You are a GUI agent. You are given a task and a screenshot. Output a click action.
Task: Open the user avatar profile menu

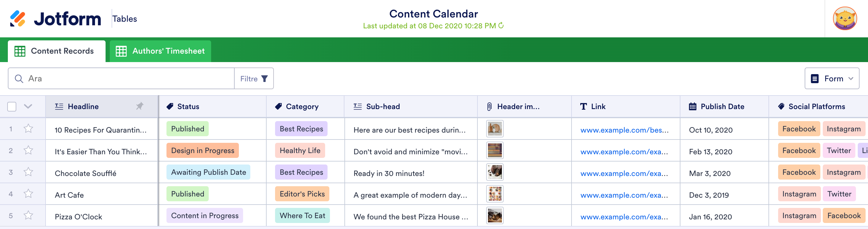[x=845, y=18]
